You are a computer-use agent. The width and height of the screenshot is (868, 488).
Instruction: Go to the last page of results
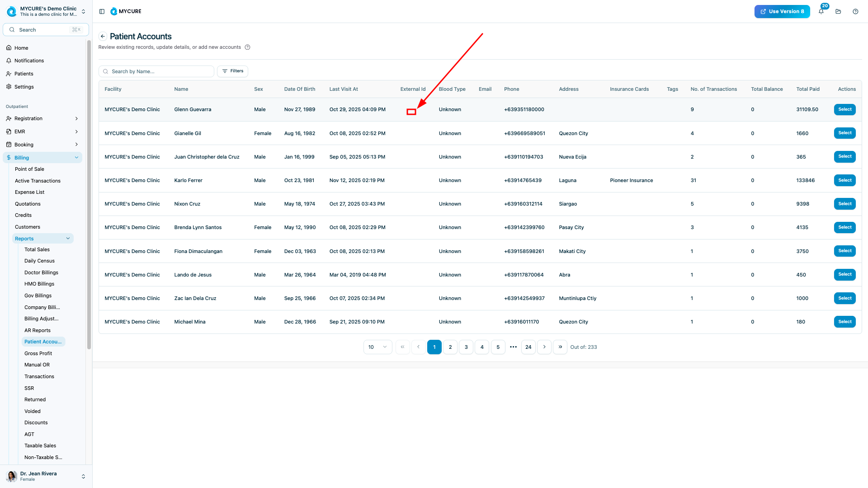click(560, 347)
